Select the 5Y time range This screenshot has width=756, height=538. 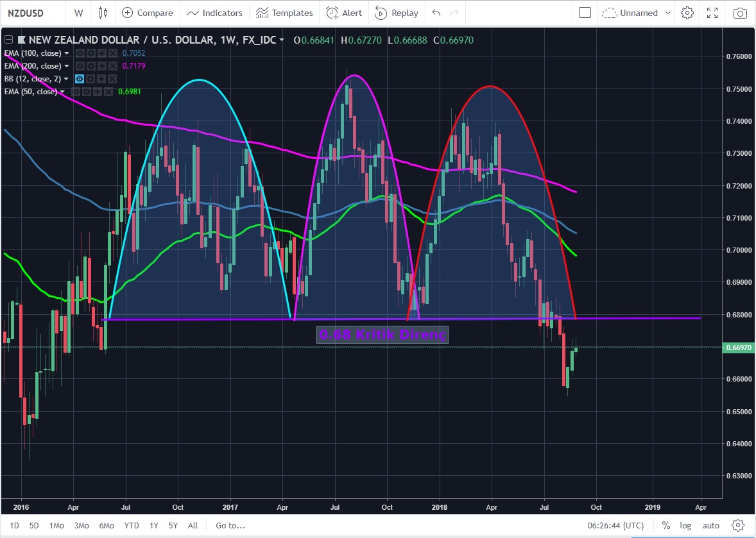[173, 525]
